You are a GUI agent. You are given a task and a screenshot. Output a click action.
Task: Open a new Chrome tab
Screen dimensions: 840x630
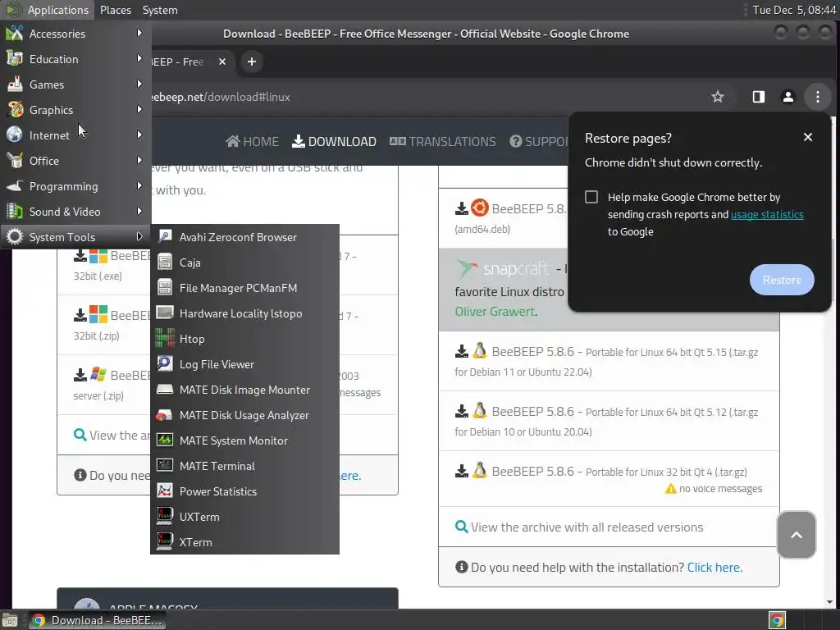(251, 62)
